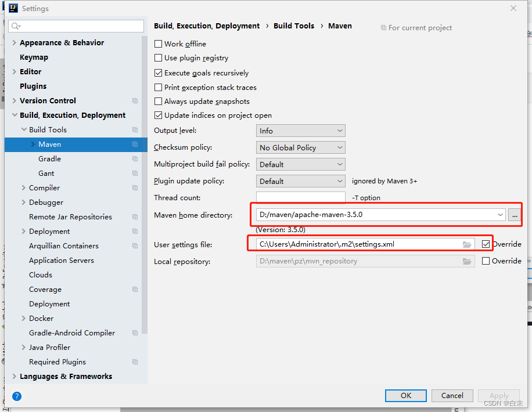
Task: Open the Checksum policy dropdown
Action: (x=300, y=148)
